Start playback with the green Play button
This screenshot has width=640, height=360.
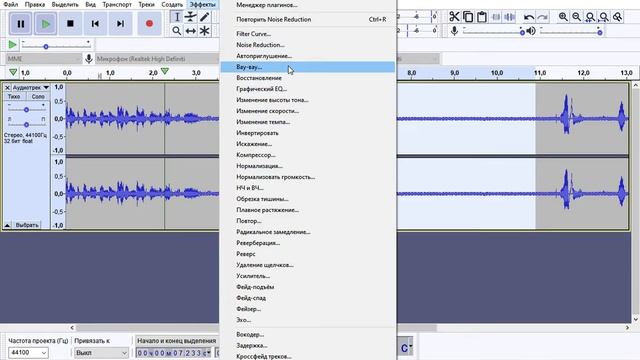pyautogui.click(x=45, y=24)
